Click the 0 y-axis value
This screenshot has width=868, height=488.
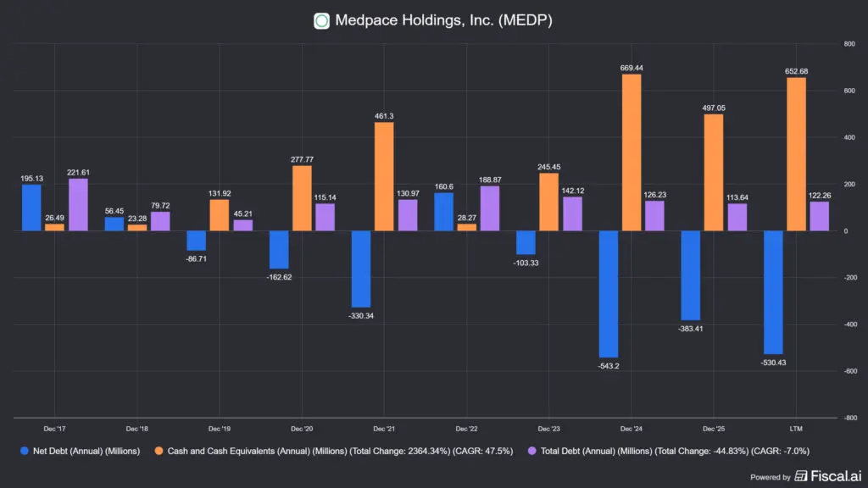846,231
